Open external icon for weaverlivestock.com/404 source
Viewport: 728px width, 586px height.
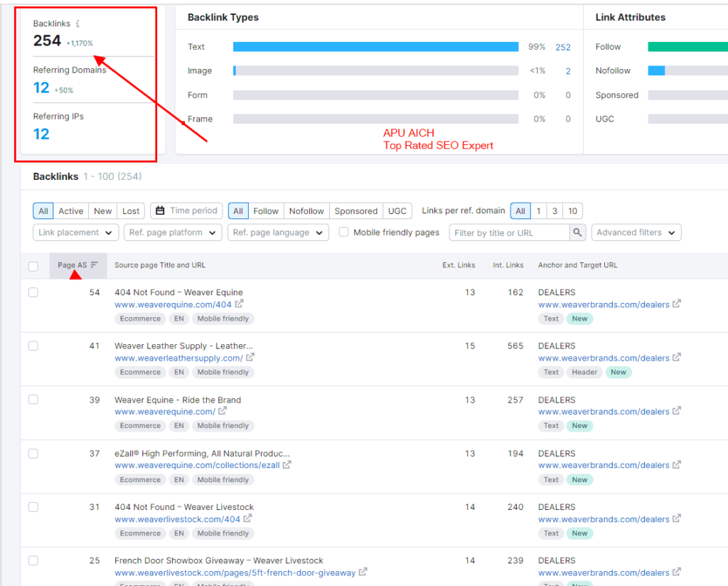pos(248,519)
